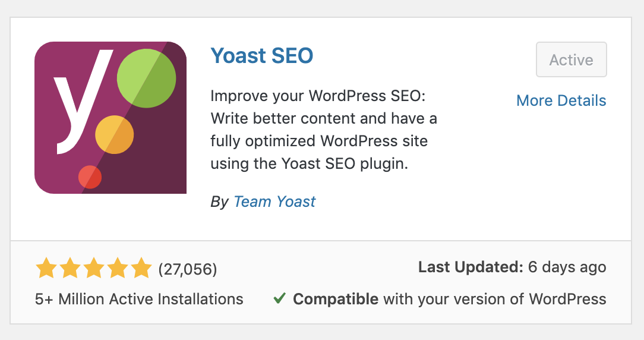
Task: Click the green circle in the Yoast logo
Action: tap(146, 79)
